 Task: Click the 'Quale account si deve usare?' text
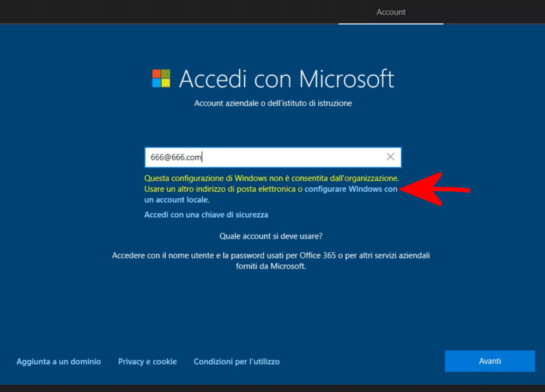[271, 236]
